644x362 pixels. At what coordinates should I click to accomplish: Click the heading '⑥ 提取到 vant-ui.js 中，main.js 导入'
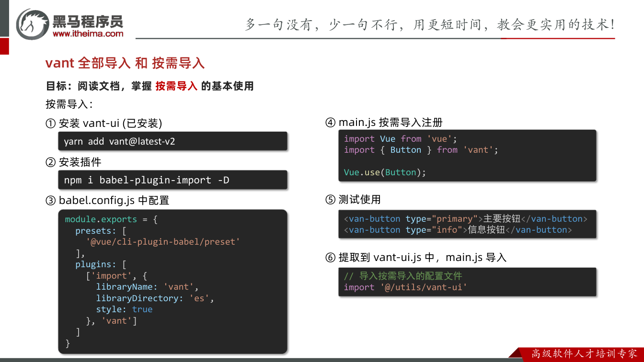[x=415, y=257]
